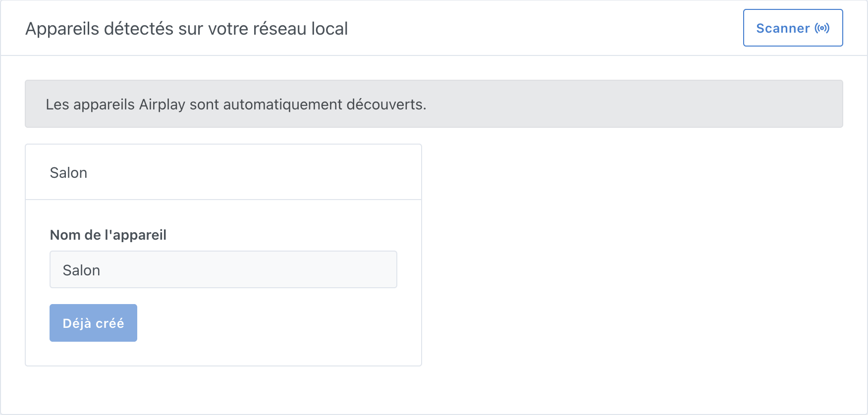Click the word 'Appareils' in the page title
Screen dimensions: 868x415
click(x=62, y=29)
